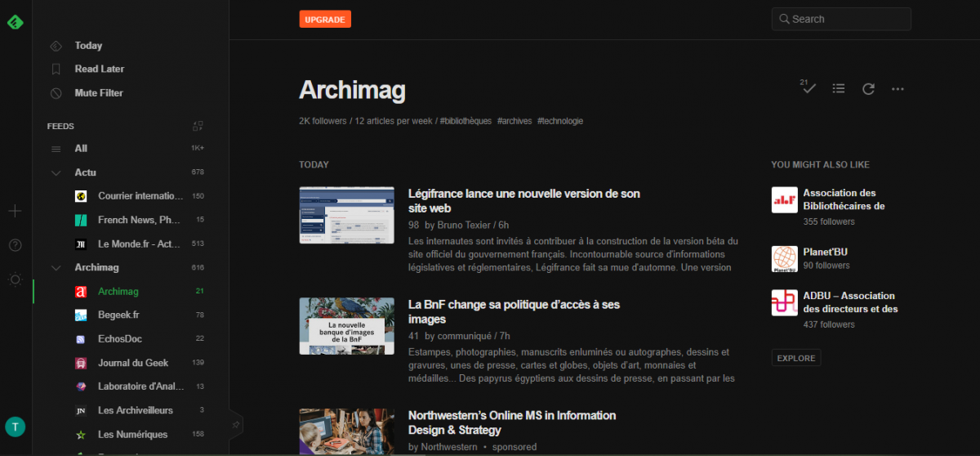Click the EXPLORE button
Viewport: 980px width, 456px height.
[x=796, y=358]
